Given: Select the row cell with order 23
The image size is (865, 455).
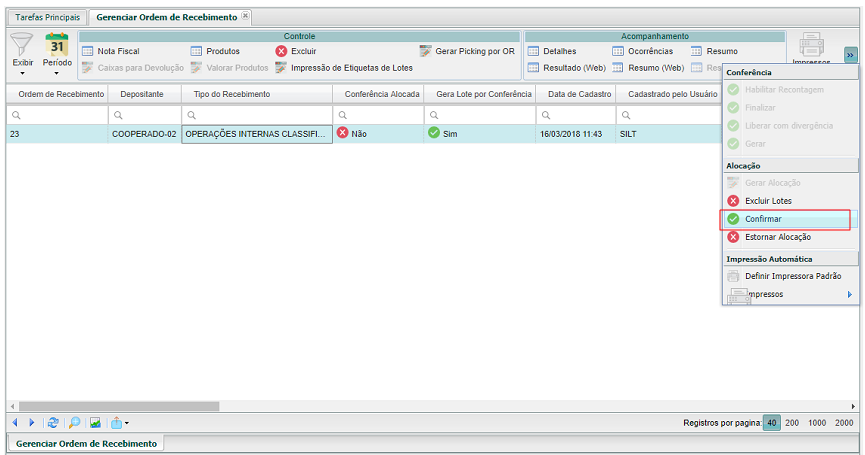Looking at the screenshot, I should (x=57, y=134).
